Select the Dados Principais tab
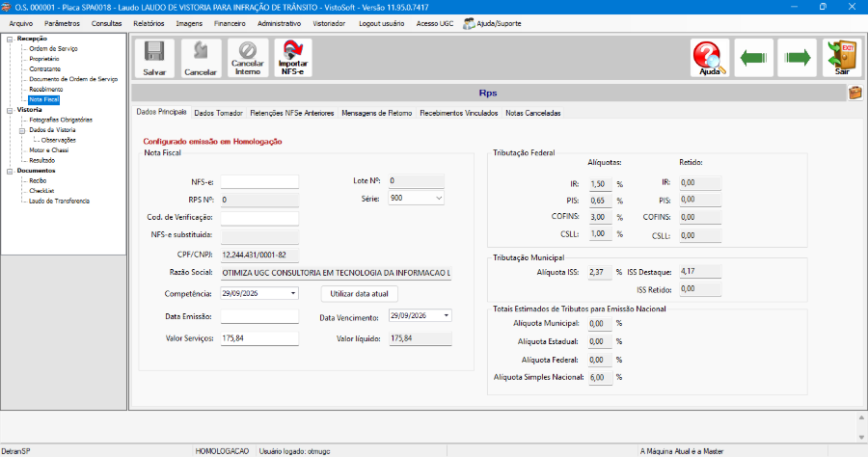 pos(161,112)
